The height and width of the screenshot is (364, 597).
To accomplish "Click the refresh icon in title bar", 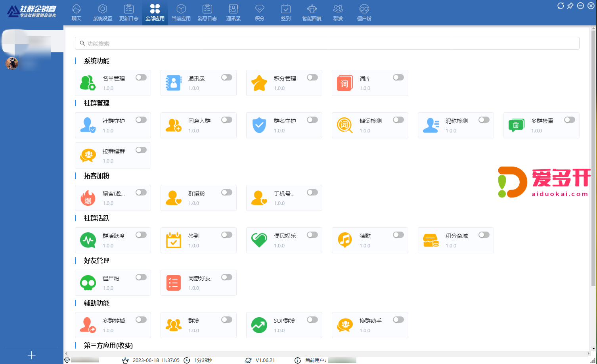I will click(561, 6).
